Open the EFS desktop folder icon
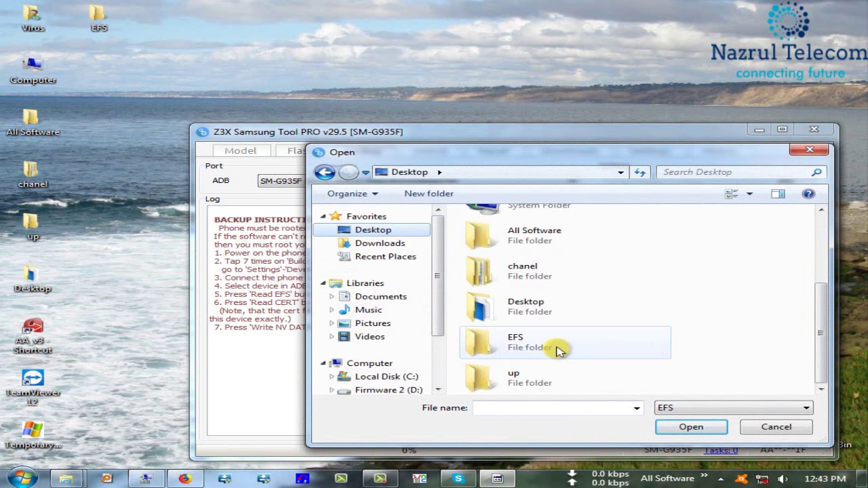868x488 pixels. tap(99, 19)
